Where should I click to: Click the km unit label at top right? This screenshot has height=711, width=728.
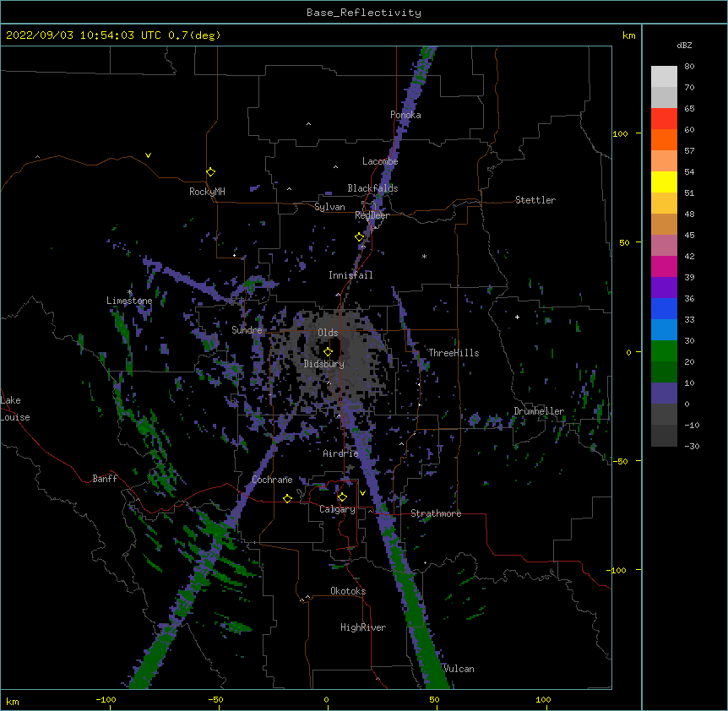[628, 35]
